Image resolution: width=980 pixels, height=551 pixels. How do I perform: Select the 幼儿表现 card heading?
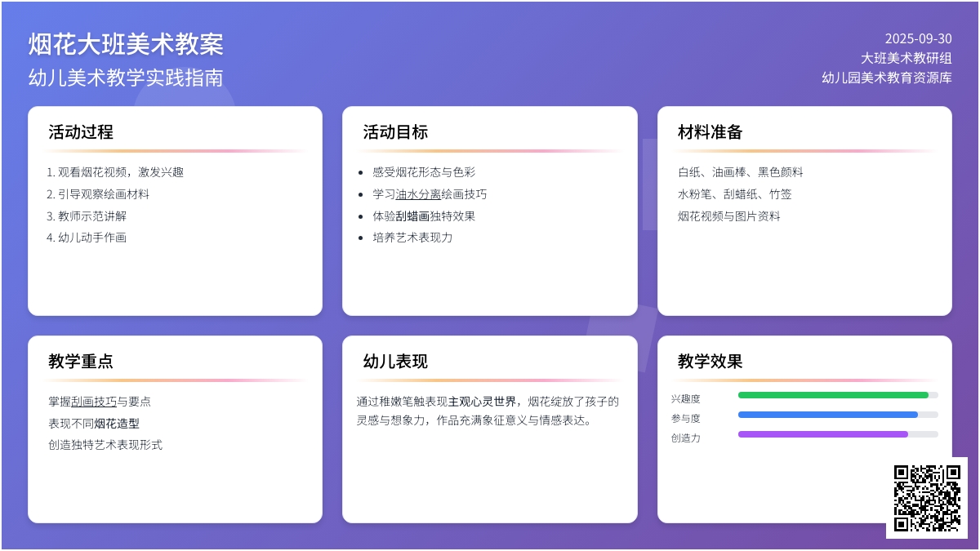click(395, 362)
